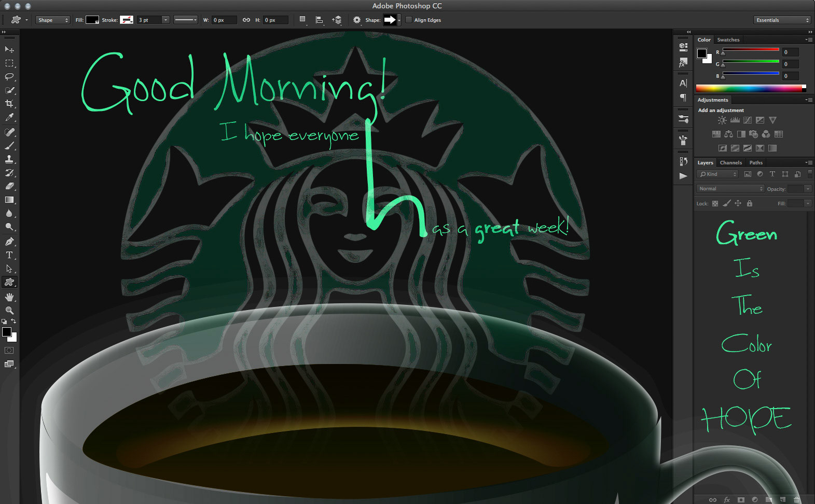
Task: Select the Path Selection tool
Action: [x=9, y=269]
